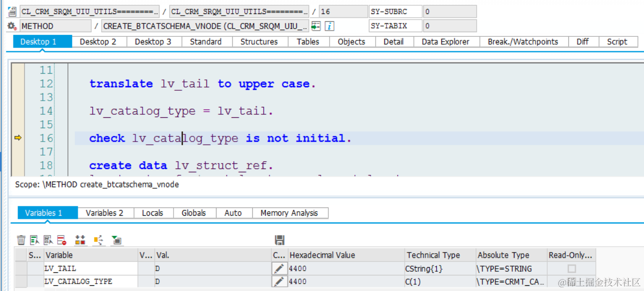Viewport: 644px width, 291px height.
Task: Click the CString{1} technical type cell
Action: [440, 269]
